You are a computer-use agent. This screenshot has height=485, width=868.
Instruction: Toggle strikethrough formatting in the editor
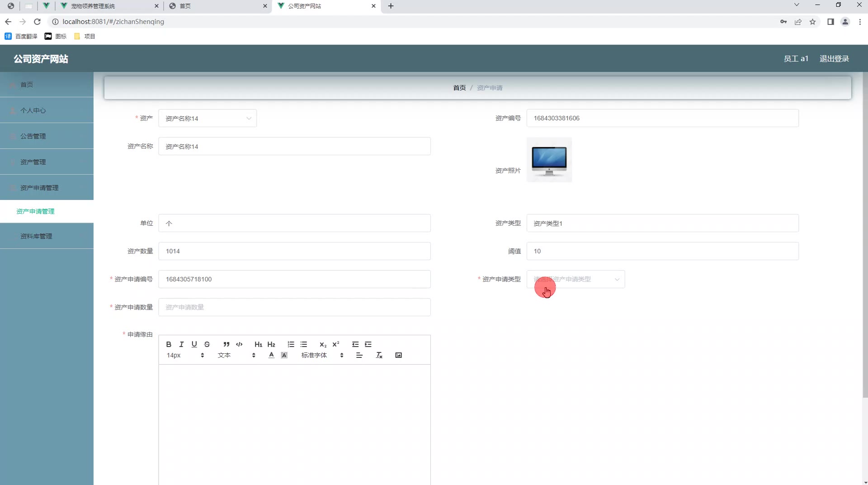tap(207, 344)
